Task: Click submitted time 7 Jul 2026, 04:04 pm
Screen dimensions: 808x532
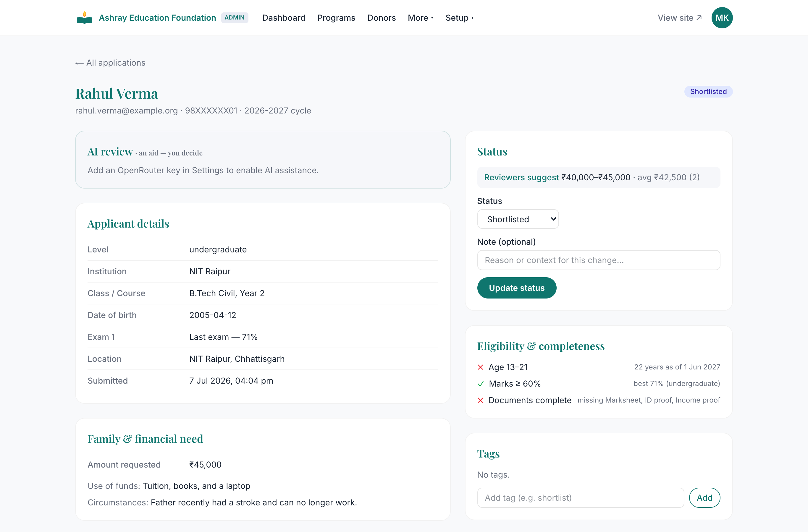Action: pyautogui.click(x=231, y=381)
